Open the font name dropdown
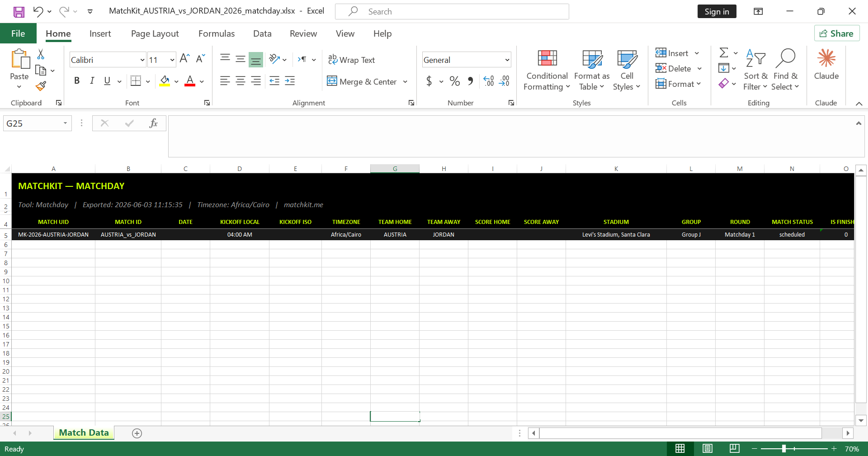868x456 pixels. pos(142,60)
